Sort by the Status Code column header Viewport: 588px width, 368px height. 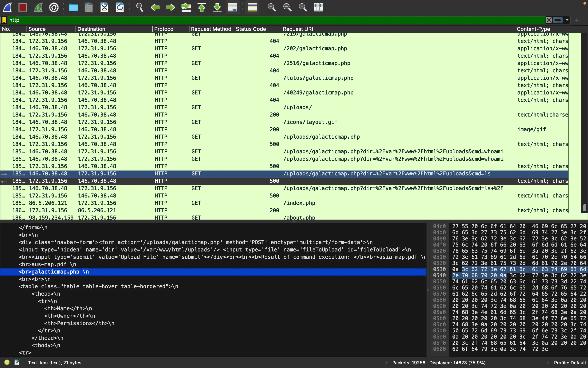coord(257,29)
